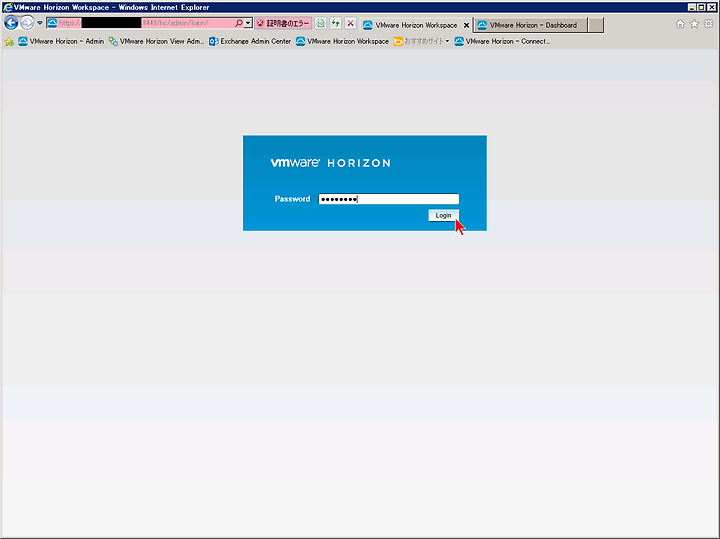Open VMware Horizon Workspace bookmark in favorites bar
Screen dimensions: 720x539
point(343,41)
